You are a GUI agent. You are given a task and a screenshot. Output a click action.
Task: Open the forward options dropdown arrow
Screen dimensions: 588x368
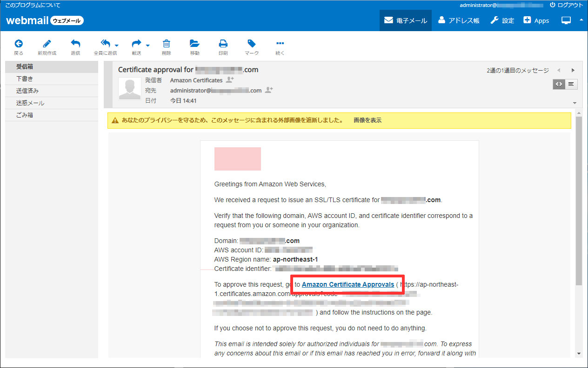148,46
